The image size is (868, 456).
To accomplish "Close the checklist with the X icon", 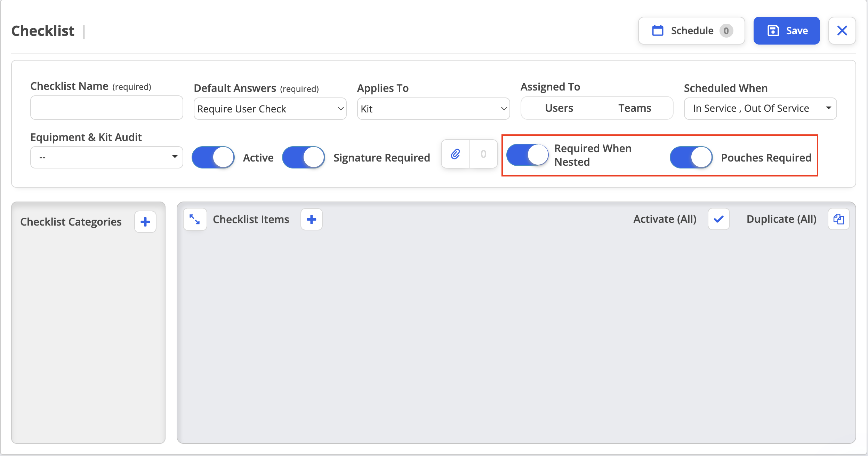I will [x=842, y=31].
